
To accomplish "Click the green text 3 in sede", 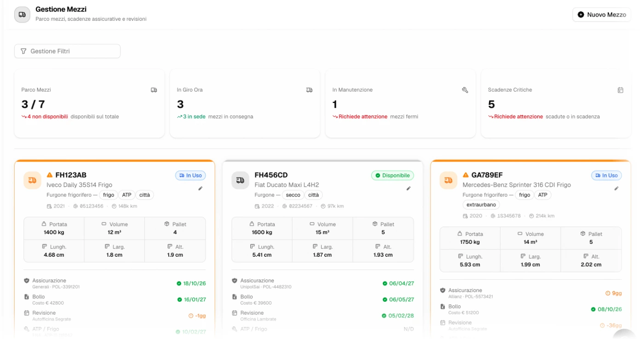I will [194, 117].
